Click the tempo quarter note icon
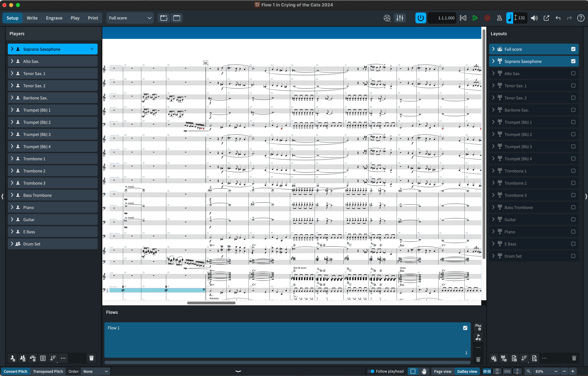 510,18
